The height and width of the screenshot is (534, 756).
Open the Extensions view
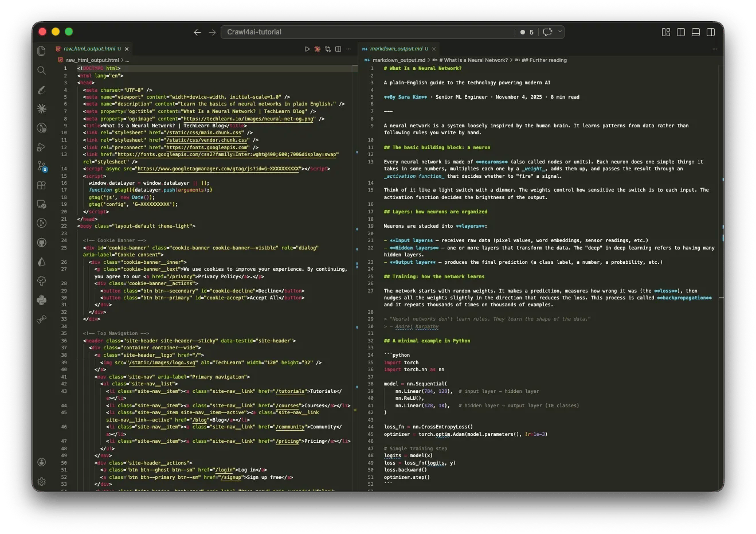[x=41, y=185]
